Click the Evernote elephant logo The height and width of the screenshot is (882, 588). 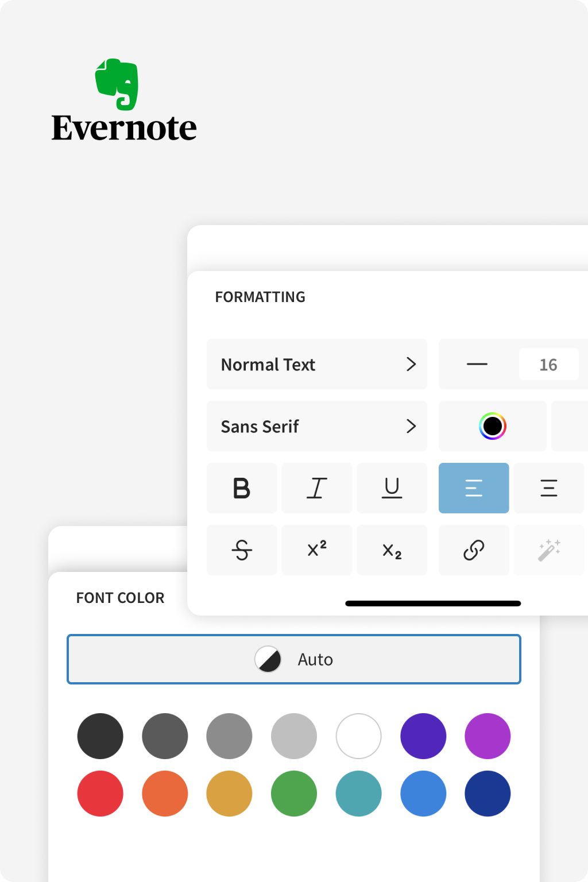coord(117,84)
